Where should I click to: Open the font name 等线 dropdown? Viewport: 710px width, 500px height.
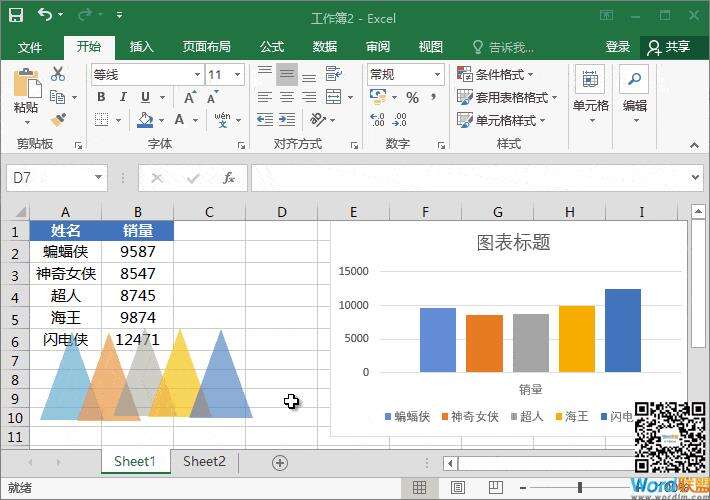tap(194, 75)
